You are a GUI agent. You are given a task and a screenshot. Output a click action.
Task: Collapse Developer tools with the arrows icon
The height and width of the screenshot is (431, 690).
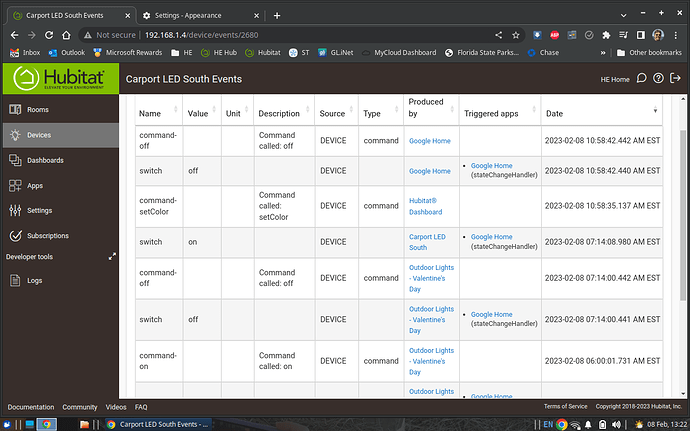[x=112, y=256]
